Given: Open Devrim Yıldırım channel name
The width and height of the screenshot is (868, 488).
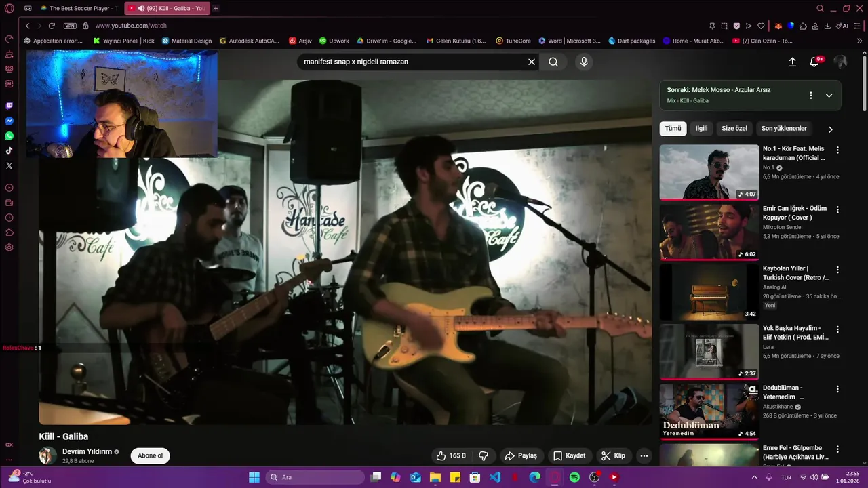Looking at the screenshot, I should coord(87,451).
